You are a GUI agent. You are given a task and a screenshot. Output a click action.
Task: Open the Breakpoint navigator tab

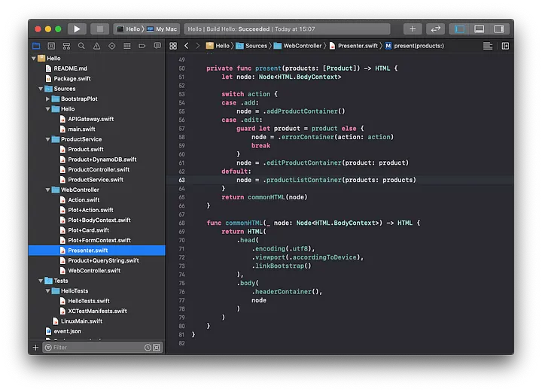point(142,46)
